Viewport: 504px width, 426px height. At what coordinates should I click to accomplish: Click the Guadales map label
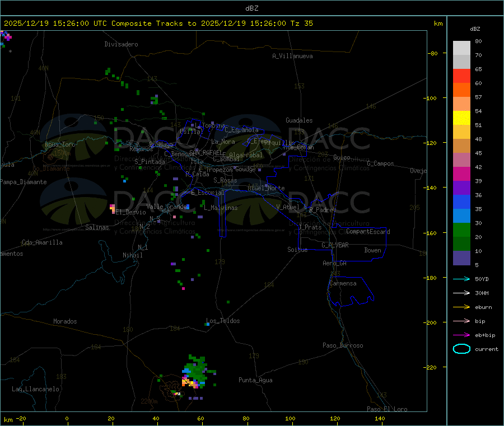pos(299,120)
